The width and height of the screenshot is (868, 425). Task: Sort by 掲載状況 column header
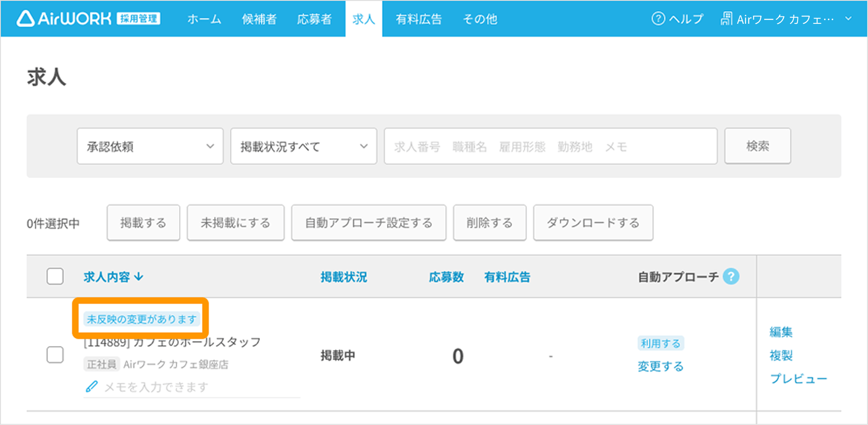point(344,277)
